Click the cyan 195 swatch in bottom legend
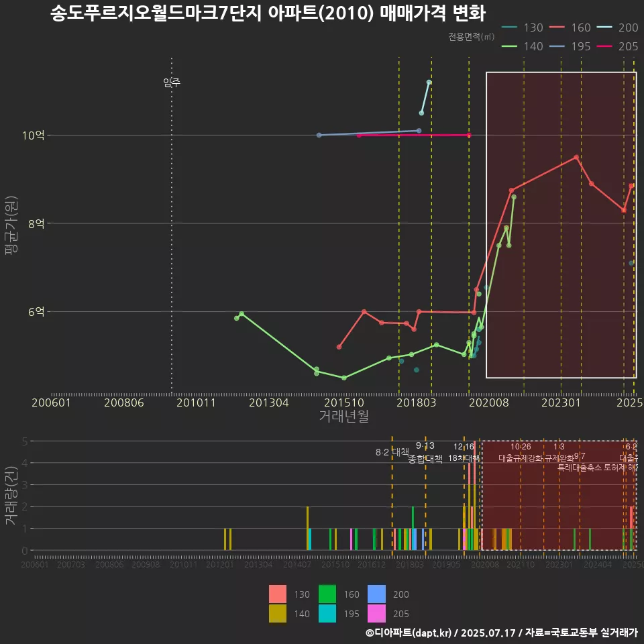The height and width of the screenshot is (644, 644). click(x=327, y=613)
